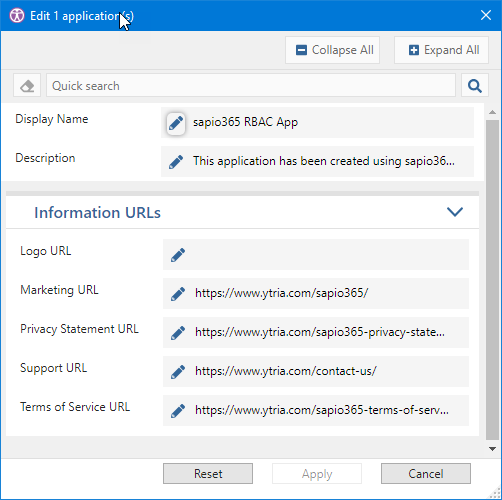Click the Terms of Service URL pencil icon
The width and height of the screenshot is (502, 500).
point(178,411)
